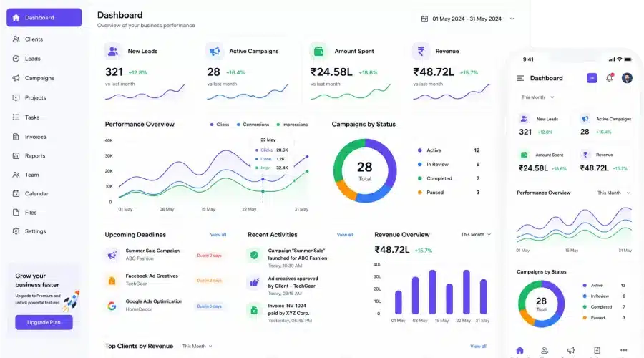
Task: Click the Invoice INV-1024 activity text
Action: tap(288, 309)
